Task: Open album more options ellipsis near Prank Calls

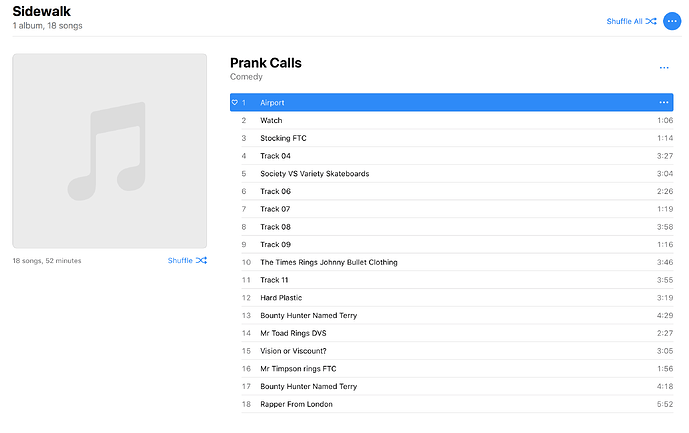Action: [x=663, y=68]
